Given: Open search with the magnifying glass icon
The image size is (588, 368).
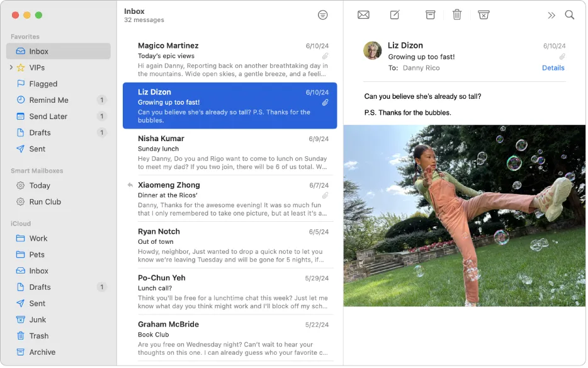Looking at the screenshot, I should (x=570, y=14).
